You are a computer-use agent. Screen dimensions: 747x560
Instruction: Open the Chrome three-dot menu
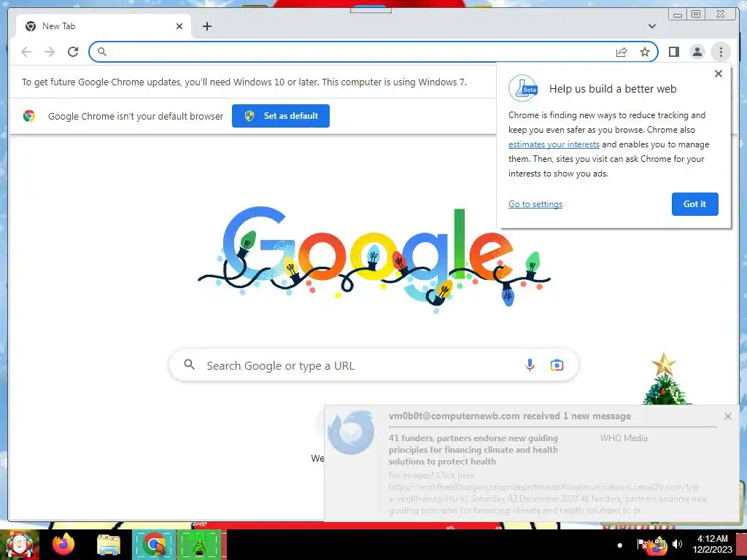click(x=721, y=52)
